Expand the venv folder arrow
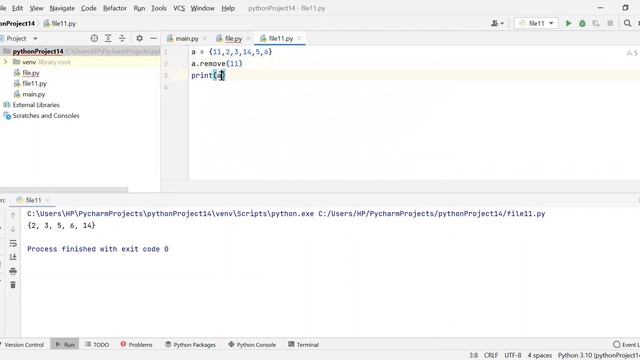The image size is (640, 360). (5, 62)
